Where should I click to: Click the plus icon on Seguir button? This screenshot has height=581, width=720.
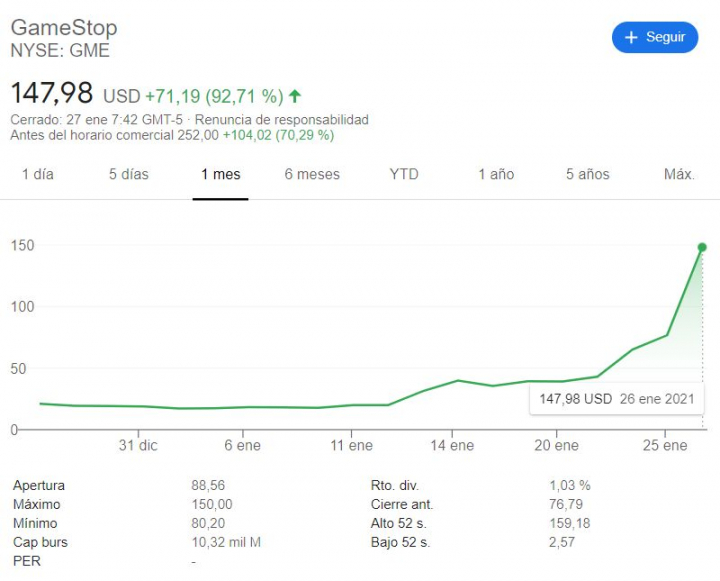631,37
